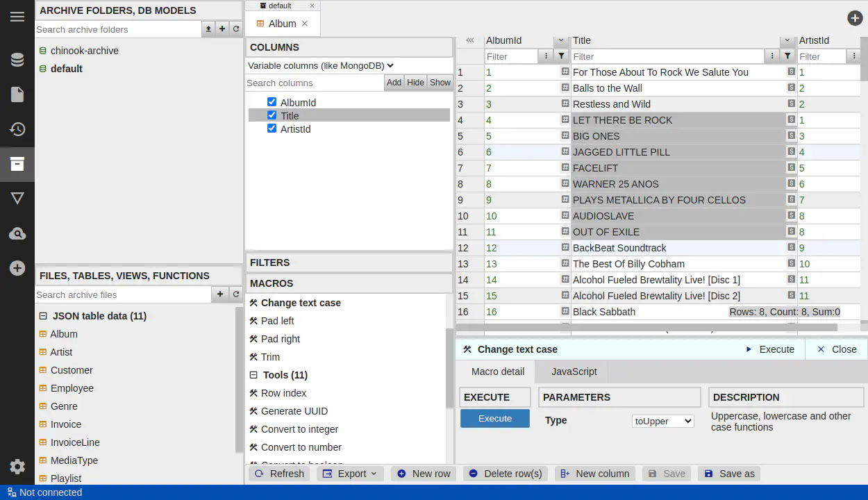Uncheck the AlbumId column checkbox

pos(272,102)
